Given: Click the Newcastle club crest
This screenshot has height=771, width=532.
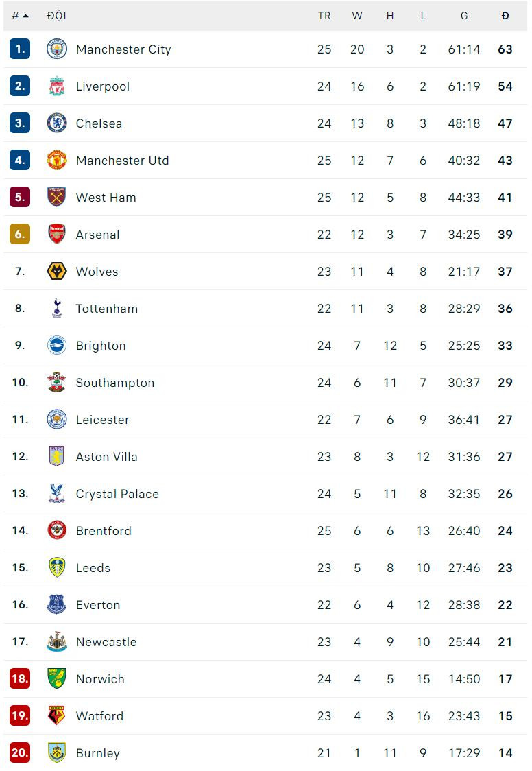Looking at the screenshot, I should coord(57,642).
